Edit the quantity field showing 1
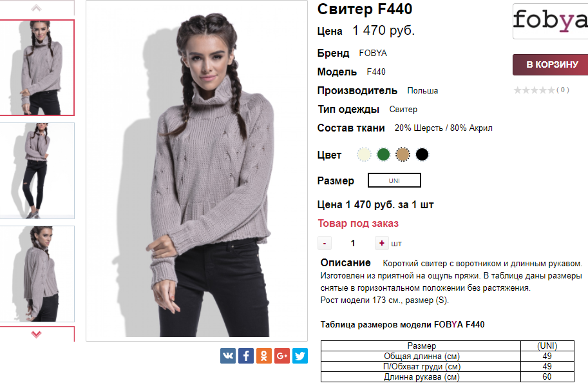 [353, 243]
